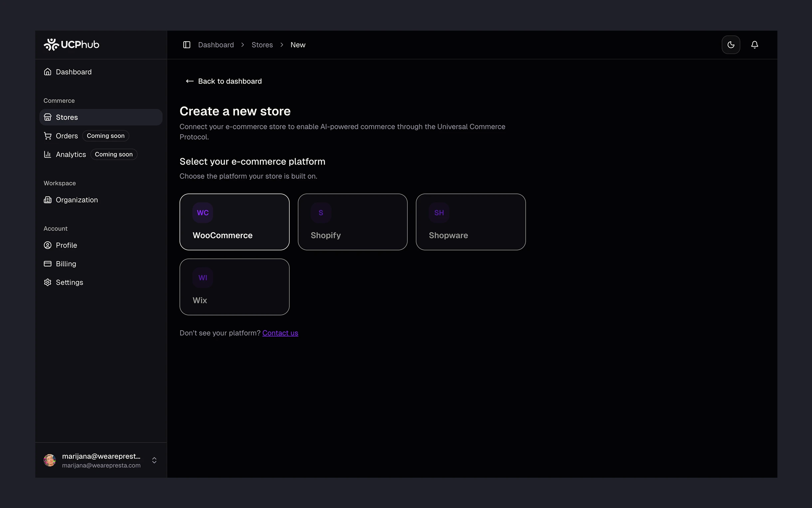
Task: Click the user circle icon beside Profile
Action: [x=48, y=245]
